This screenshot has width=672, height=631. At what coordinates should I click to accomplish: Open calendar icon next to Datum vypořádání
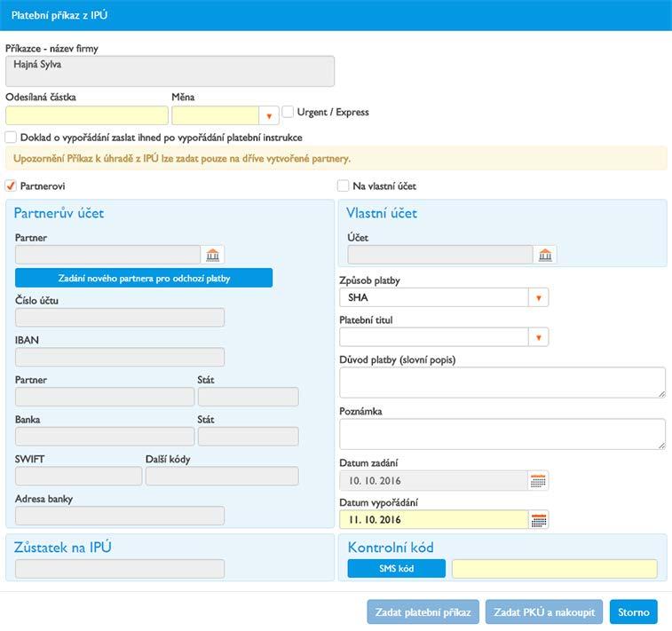[x=538, y=520]
